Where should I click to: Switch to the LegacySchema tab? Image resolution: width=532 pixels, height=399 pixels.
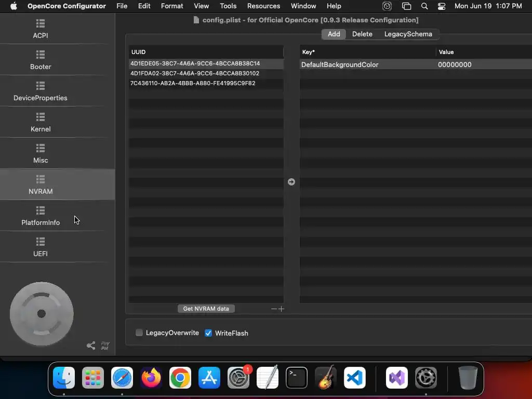tap(408, 34)
